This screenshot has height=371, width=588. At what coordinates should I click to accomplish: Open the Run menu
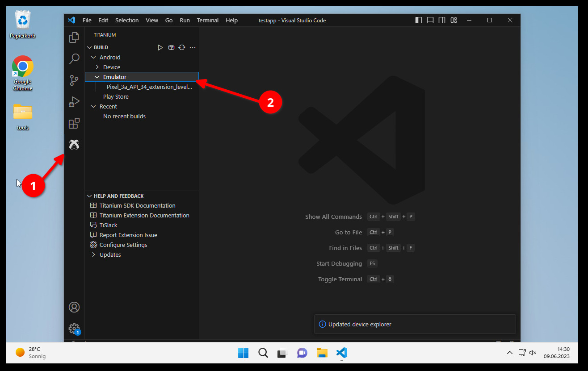tap(185, 20)
